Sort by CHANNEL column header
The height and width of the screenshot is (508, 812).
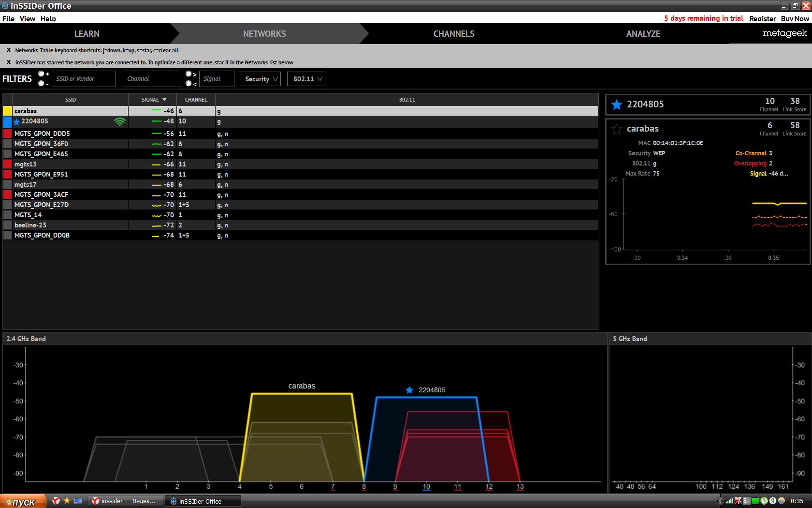tap(196, 100)
